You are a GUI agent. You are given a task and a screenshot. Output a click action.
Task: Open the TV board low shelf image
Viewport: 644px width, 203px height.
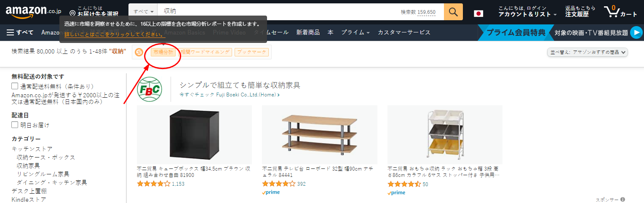(320, 135)
